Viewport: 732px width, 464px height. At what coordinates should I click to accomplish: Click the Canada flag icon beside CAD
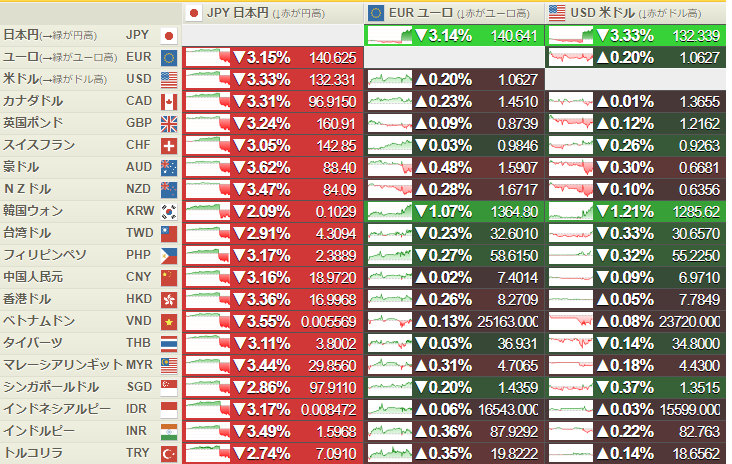tap(168, 101)
